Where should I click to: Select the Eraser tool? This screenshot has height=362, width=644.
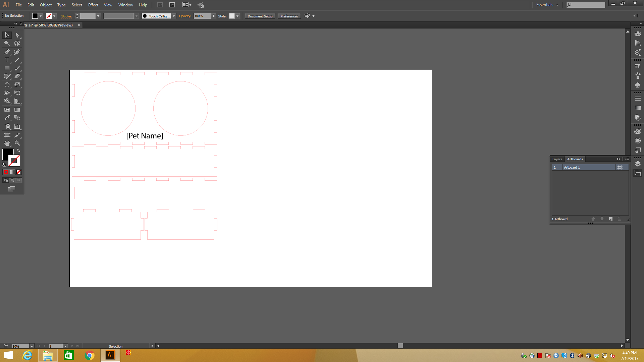pos(17,76)
